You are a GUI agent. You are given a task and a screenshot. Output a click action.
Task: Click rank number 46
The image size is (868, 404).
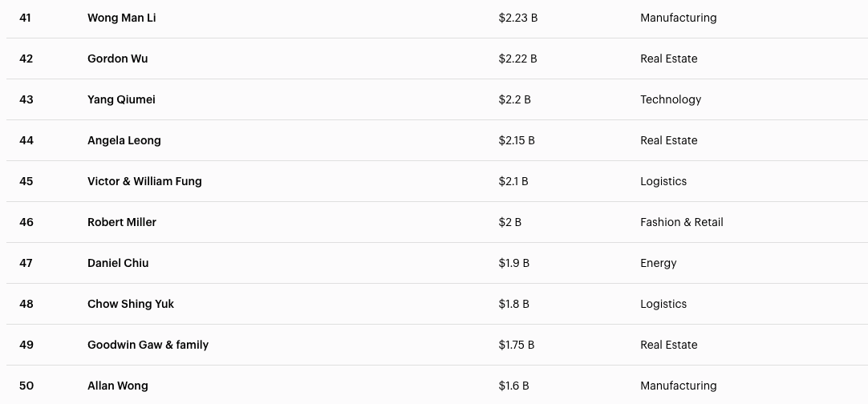[x=26, y=222]
